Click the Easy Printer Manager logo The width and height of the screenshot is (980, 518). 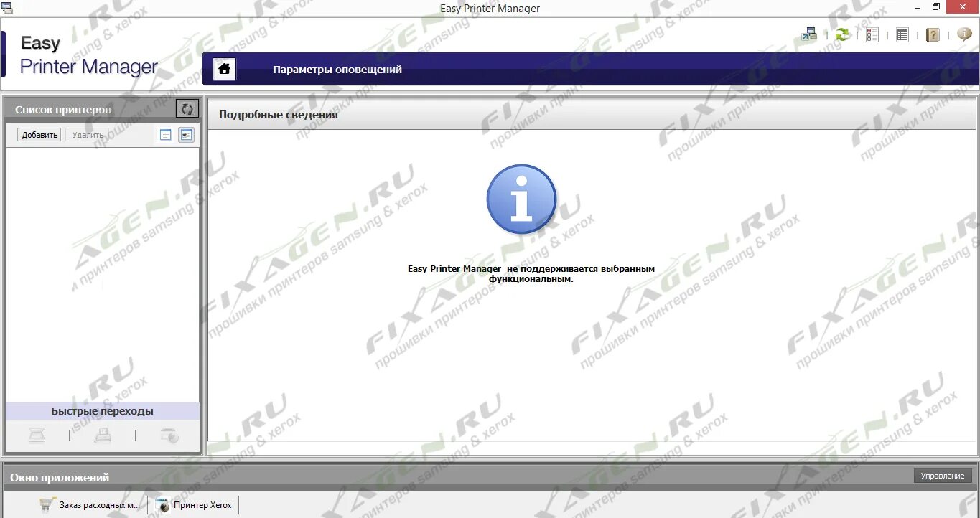click(x=89, y=55)
